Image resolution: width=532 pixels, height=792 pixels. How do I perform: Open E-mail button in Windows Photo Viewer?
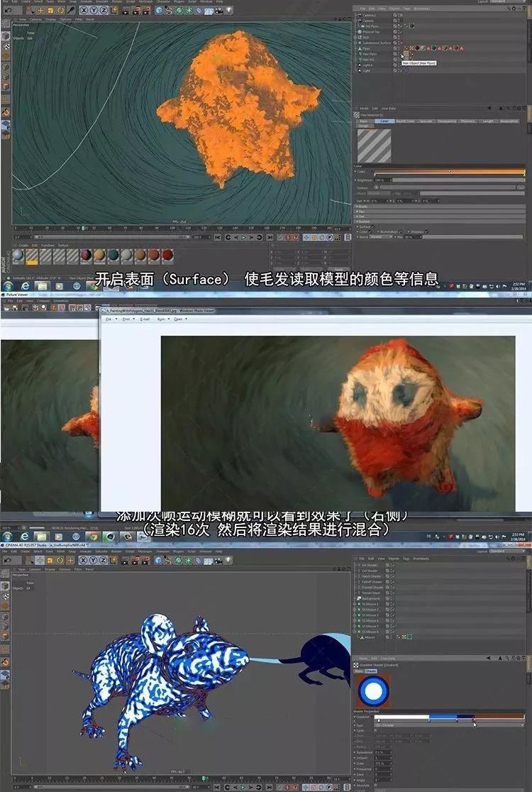click(145, 319)
